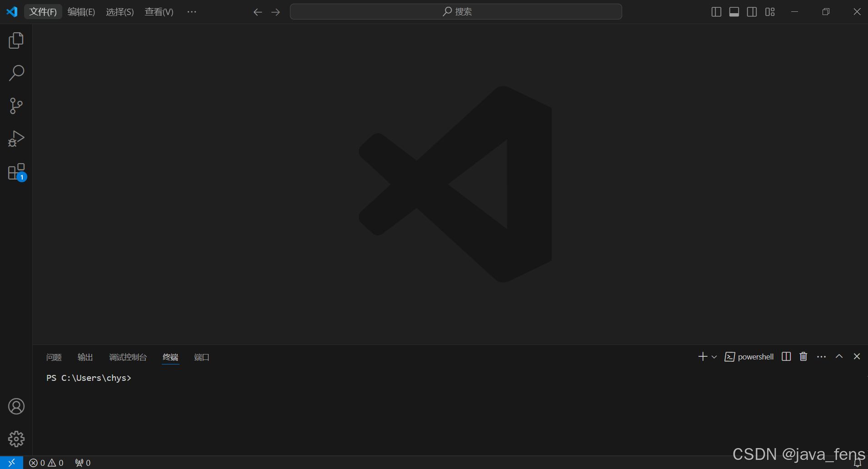
Task: Select the powershell terminal entry
Action: 749,357
